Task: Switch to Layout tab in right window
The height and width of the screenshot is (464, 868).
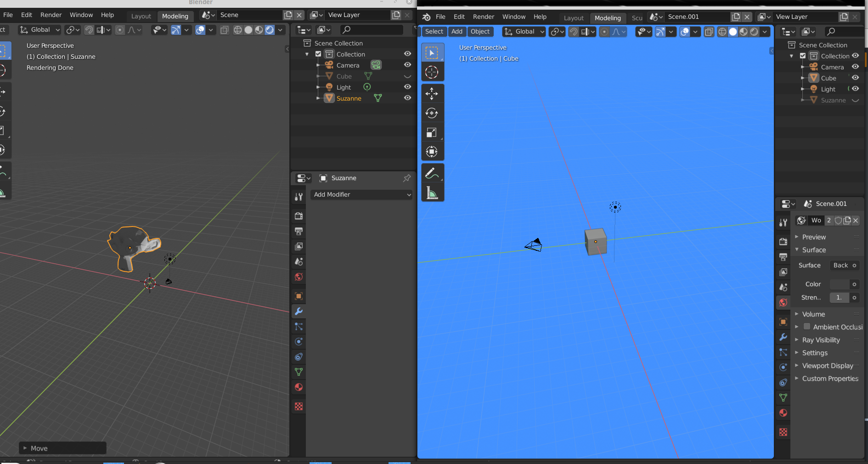Action: [x=574, y=18]
